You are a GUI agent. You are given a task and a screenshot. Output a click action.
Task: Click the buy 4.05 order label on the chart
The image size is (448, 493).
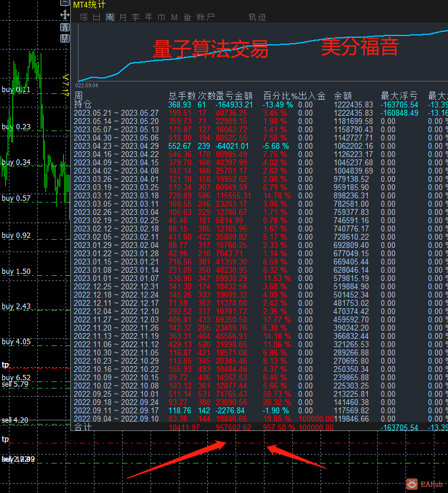(x=16, y=341)
